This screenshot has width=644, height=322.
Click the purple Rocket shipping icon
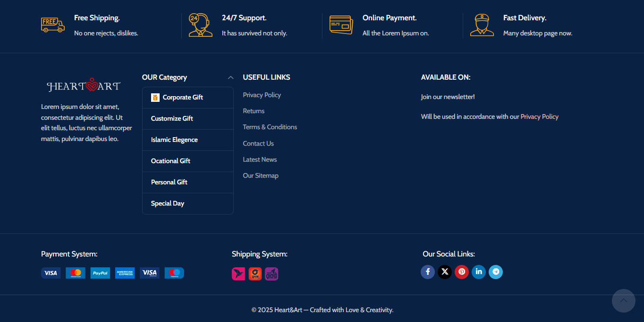click(271, 274)
